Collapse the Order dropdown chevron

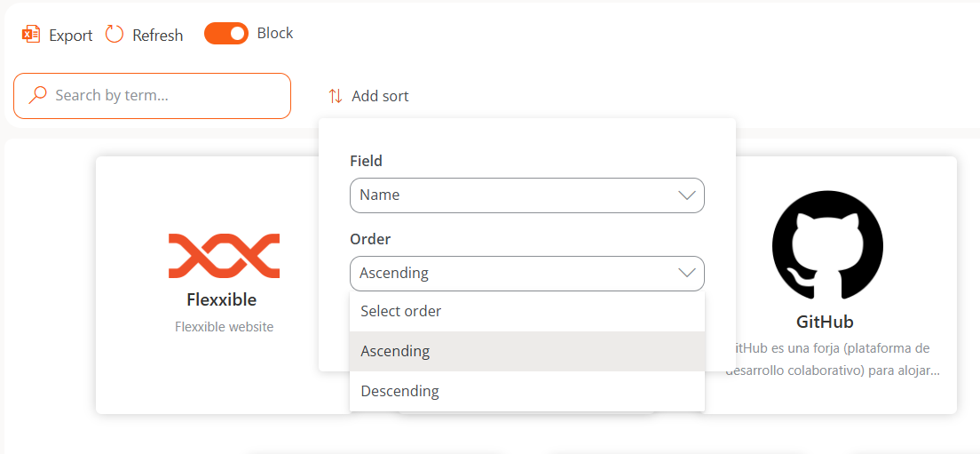[686, 274]
